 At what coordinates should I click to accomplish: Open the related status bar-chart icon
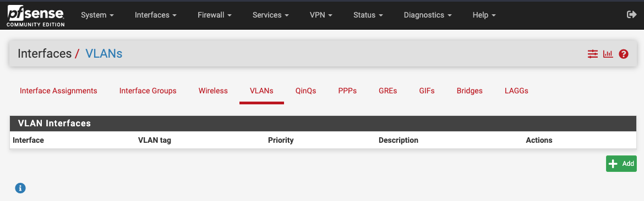tap(608, 54)
